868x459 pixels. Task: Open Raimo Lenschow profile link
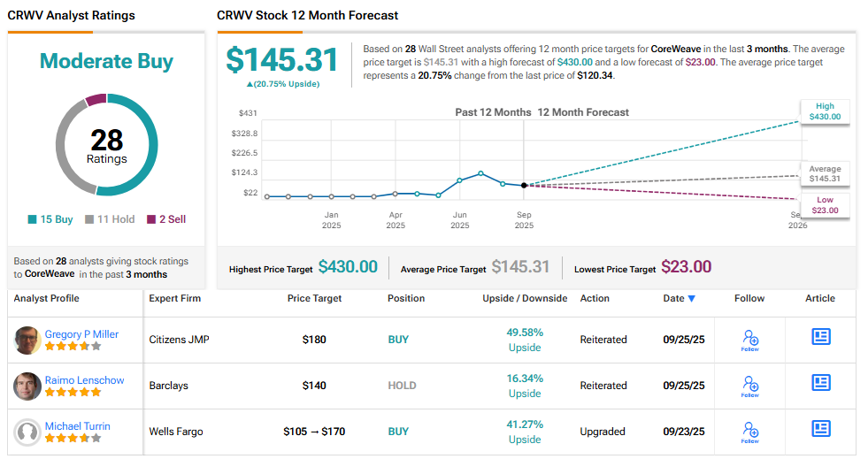pyautogui.click(x=84, y=380)
